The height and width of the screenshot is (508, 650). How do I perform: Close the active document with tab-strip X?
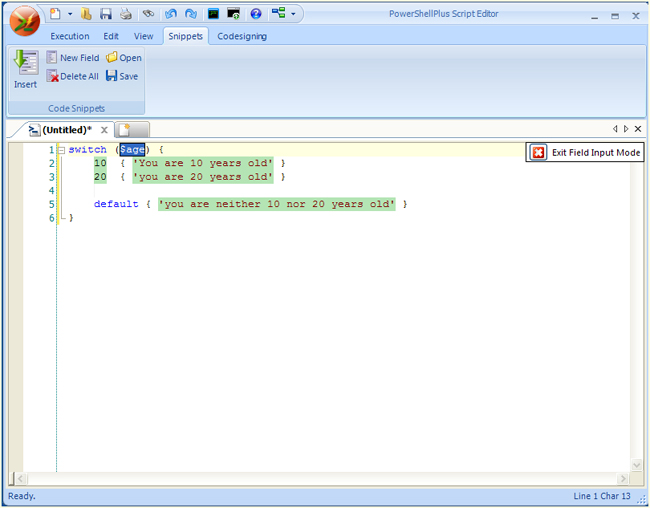point(638,129)
